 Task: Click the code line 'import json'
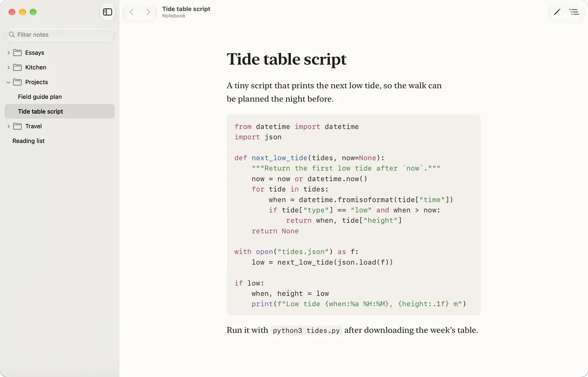(x=258, y=137)
